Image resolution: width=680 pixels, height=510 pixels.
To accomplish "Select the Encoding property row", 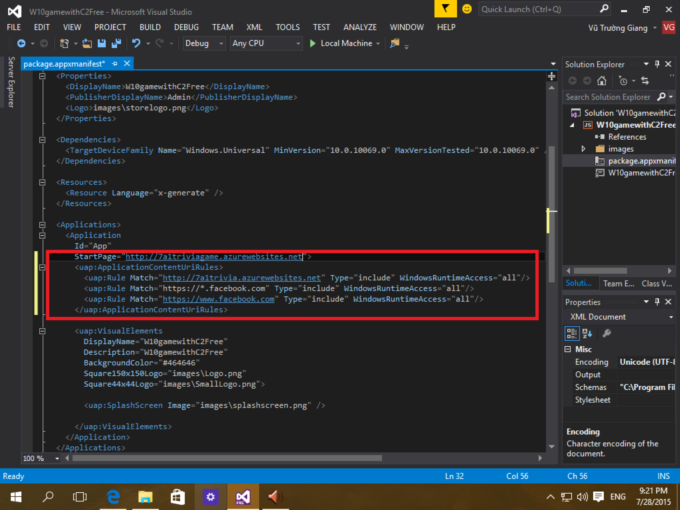I will click(x=620, y=362).
